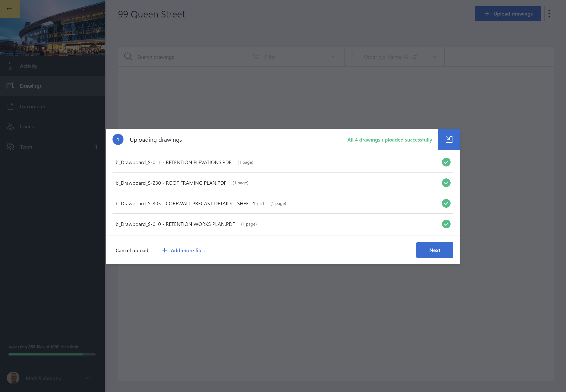Click Cancel upload
The width and height of the screenshot is (566, 392).
[132, 250]
